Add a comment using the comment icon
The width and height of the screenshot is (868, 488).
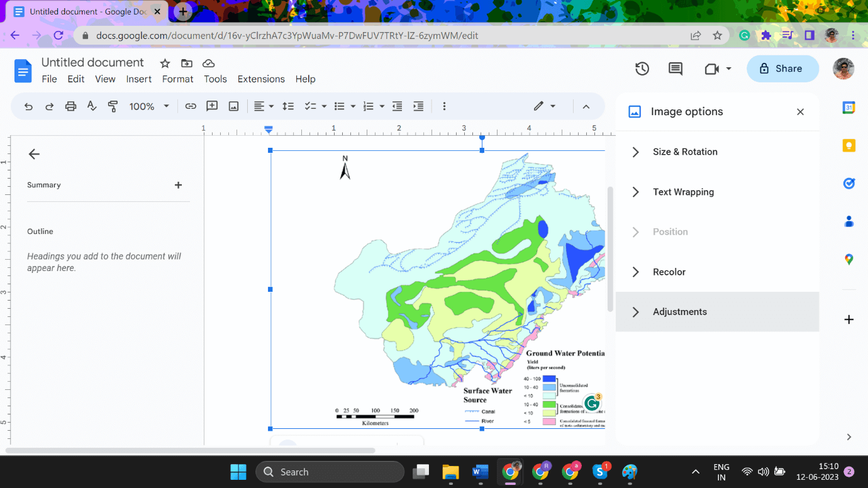tap(212, 106)
